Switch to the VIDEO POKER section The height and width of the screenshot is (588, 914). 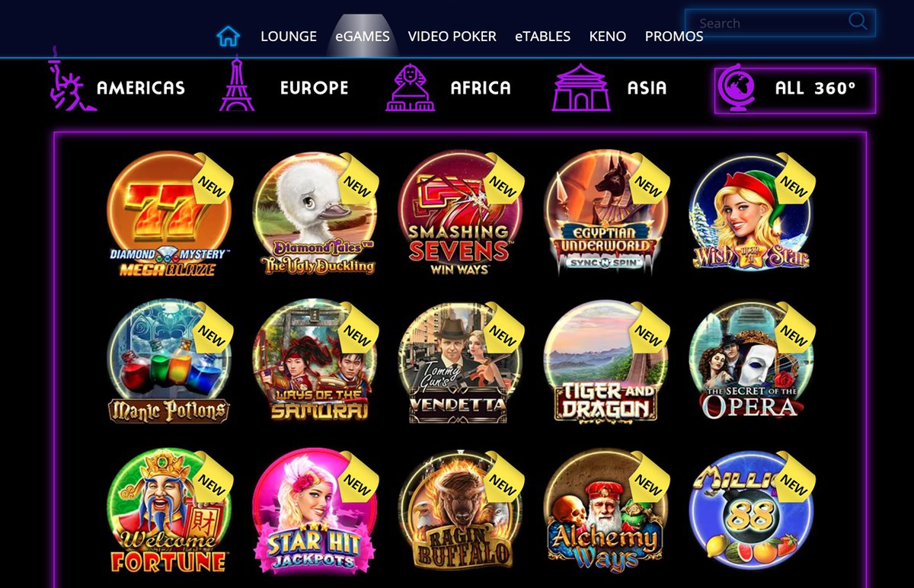pyautogui.click(x=452, y=36)
